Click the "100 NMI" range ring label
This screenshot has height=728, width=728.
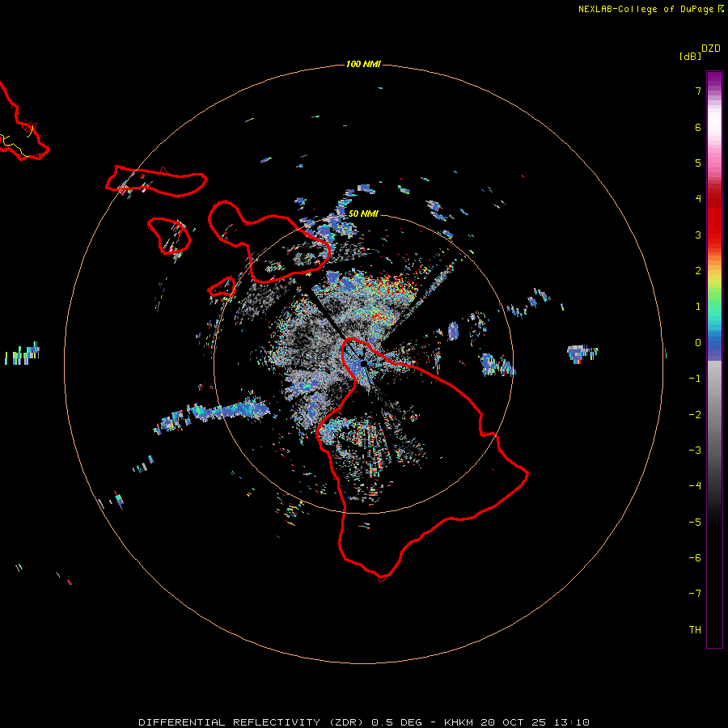(363, 64)
